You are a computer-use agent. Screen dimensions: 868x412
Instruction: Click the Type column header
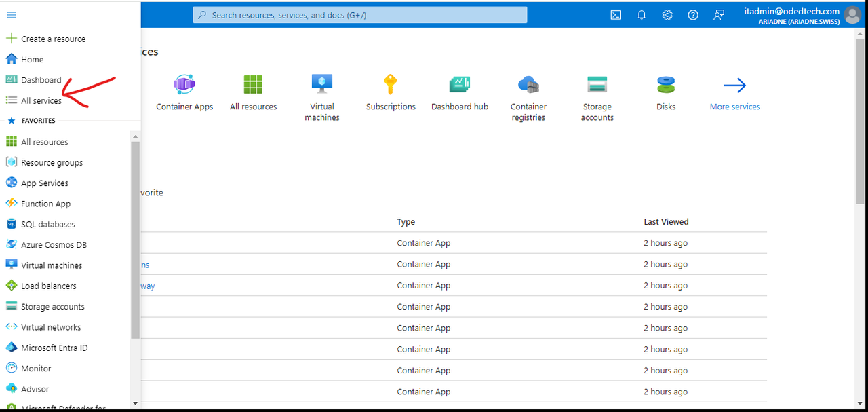point(406,222)
